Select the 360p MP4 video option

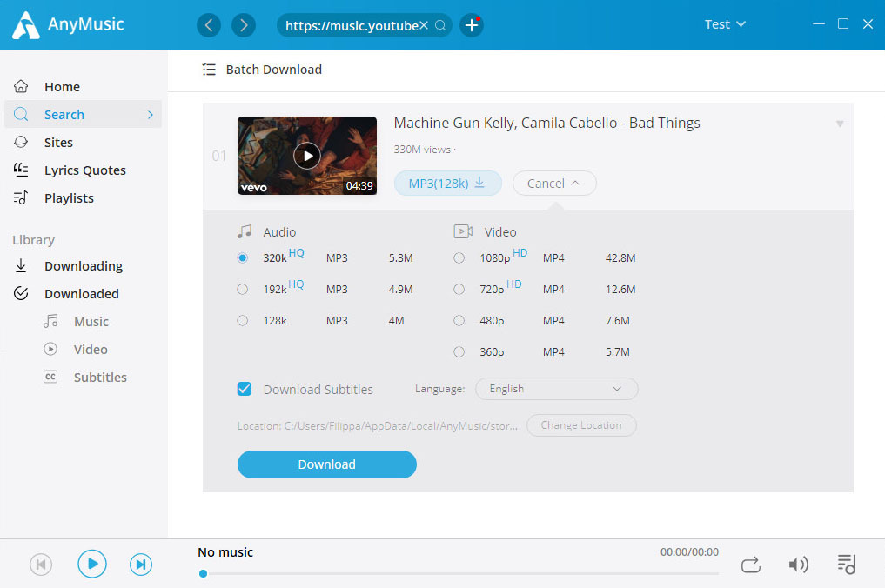pos(459,351)
